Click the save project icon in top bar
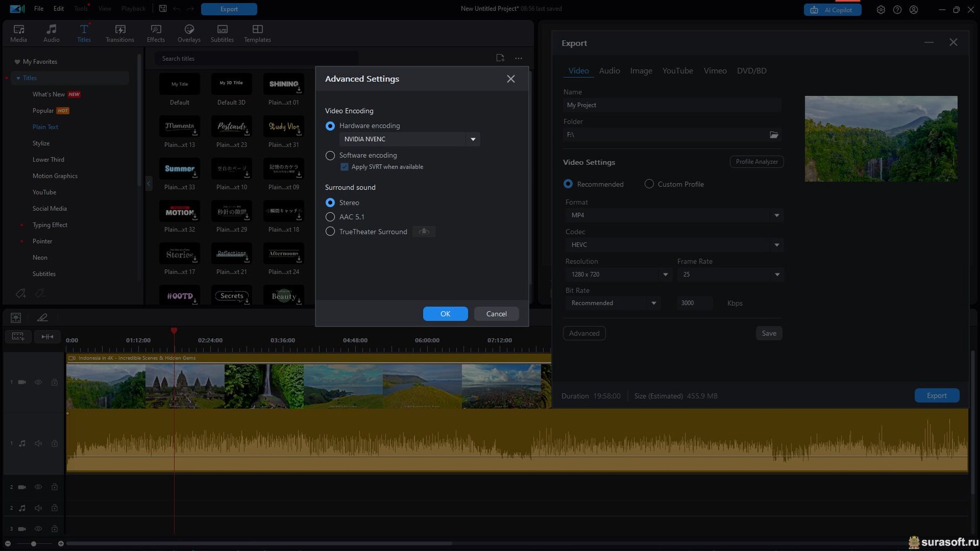The width and height of the screenshot is (980, 551). (163, 9)
